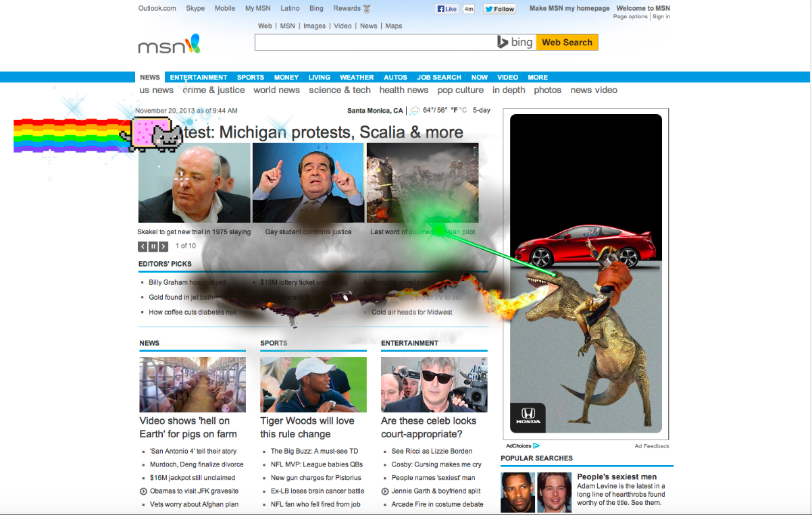The width and height of the screenshot is (812, 515).
Task: Open Scalia gay student story thumbnail
Action: [308, 183]
